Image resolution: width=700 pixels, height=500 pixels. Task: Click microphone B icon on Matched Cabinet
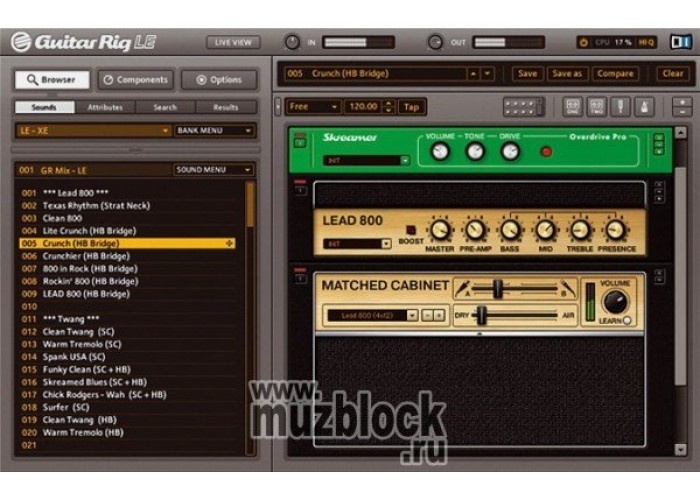tap(567, 288)
